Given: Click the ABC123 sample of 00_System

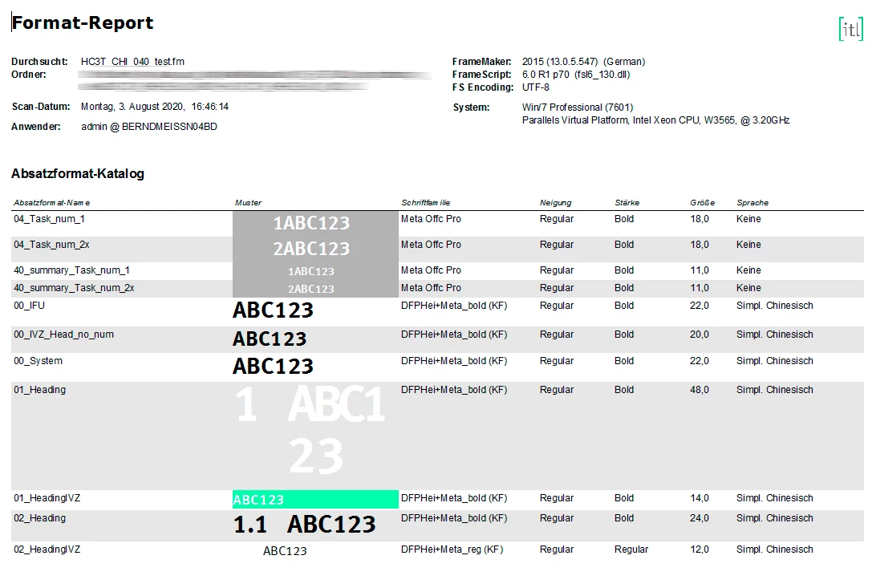Looking at the screenshot, I should (x=273, y=367).
